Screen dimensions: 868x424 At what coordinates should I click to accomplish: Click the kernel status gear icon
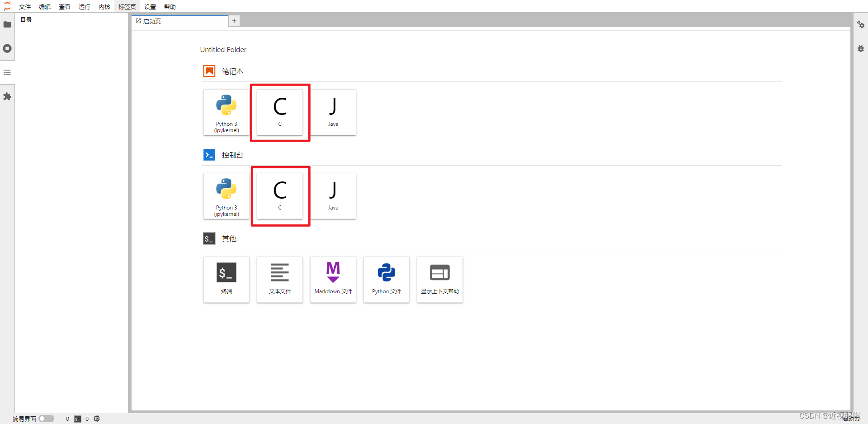click(97, 419)
